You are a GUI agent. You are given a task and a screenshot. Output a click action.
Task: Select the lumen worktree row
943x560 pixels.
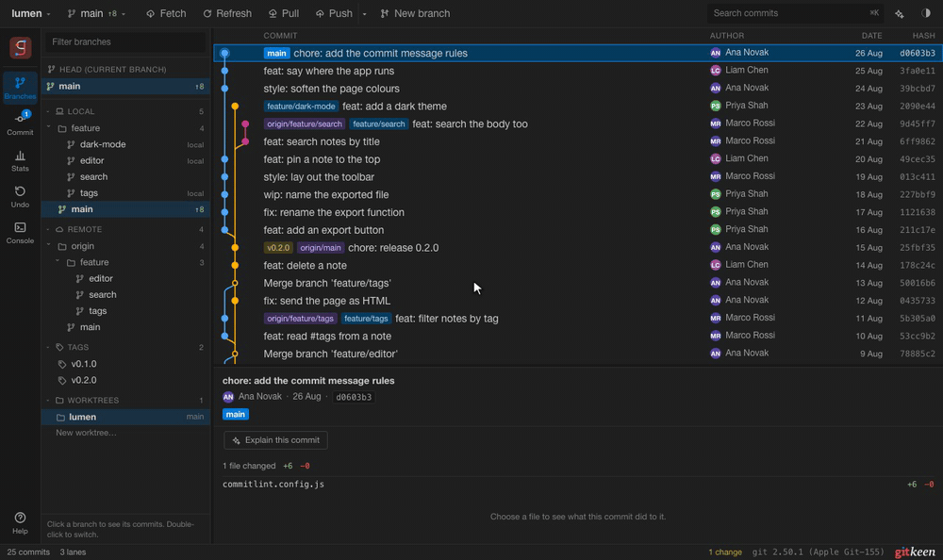(125, 417)
